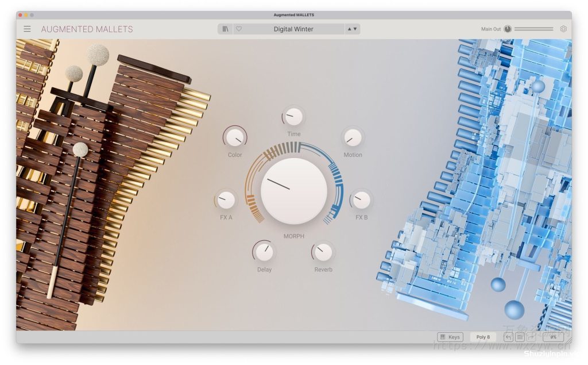588x365 pixels.
Task: Open the settings gear panel
Action: coord(563,28)
